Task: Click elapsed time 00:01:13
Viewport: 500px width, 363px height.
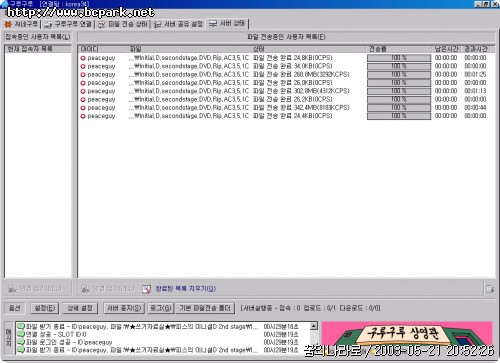Action: pyautogui.click(x=475, y=91)
